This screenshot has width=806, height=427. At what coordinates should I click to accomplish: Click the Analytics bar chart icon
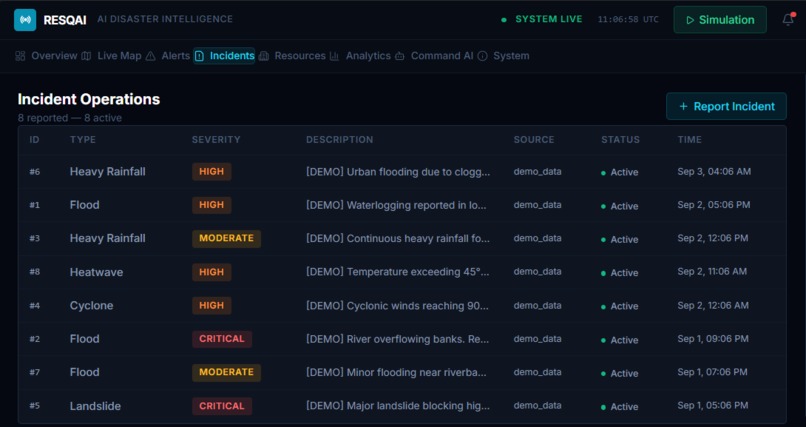334,56
